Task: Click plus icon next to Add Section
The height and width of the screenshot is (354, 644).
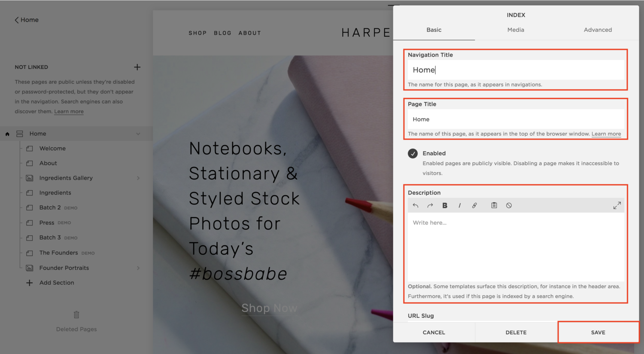Action: (29, 283)
